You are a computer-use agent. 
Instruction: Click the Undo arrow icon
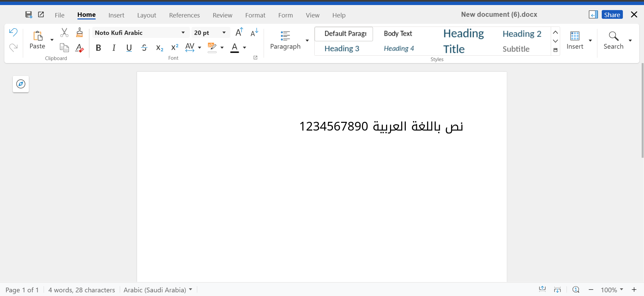(x=13, y=32)
